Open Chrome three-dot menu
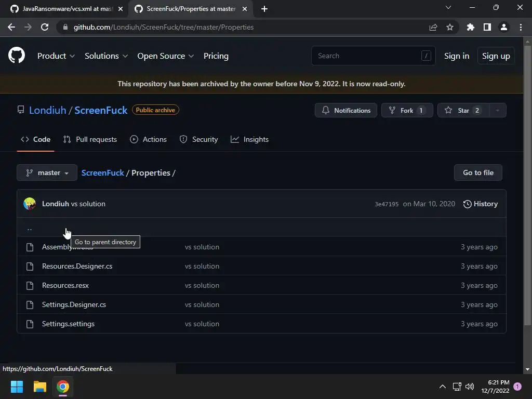532x399 pixels. (x=521, y=27)
